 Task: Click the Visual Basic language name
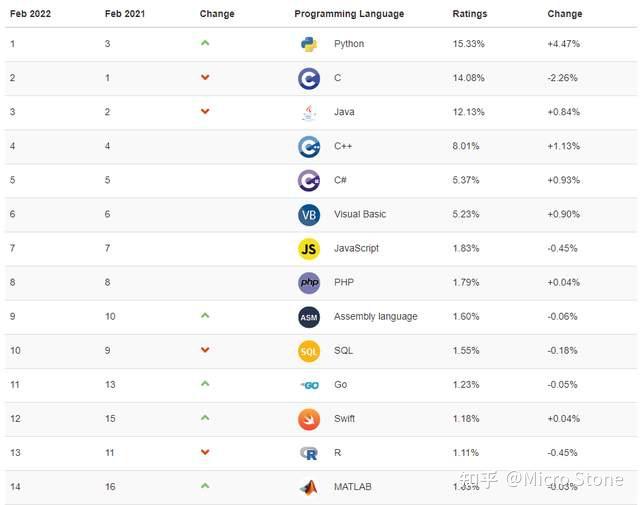point(360,214)
